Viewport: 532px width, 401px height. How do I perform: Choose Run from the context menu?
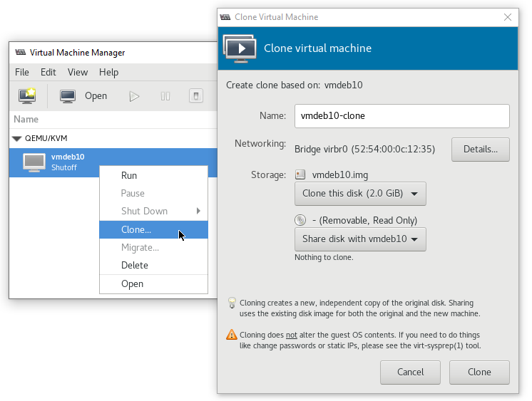tap(154, 176)
